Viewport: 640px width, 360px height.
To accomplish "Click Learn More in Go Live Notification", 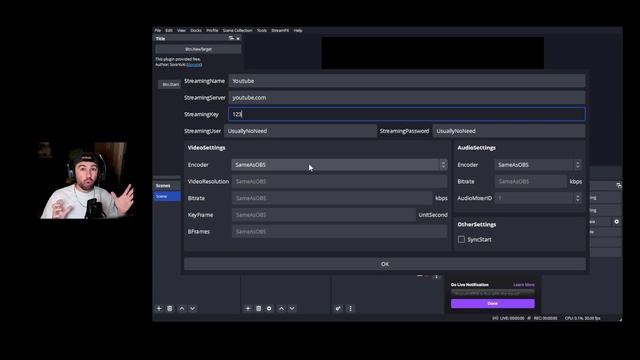I will click(x=524, y=285).
